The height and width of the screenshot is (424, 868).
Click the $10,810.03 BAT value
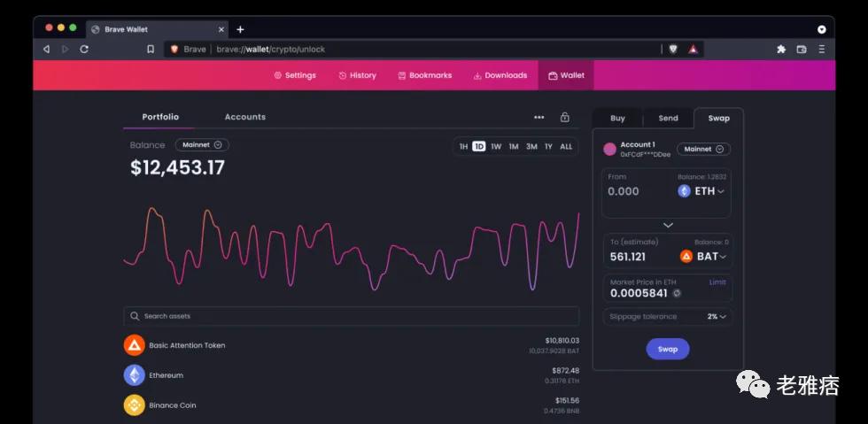[x=562, y=341]
